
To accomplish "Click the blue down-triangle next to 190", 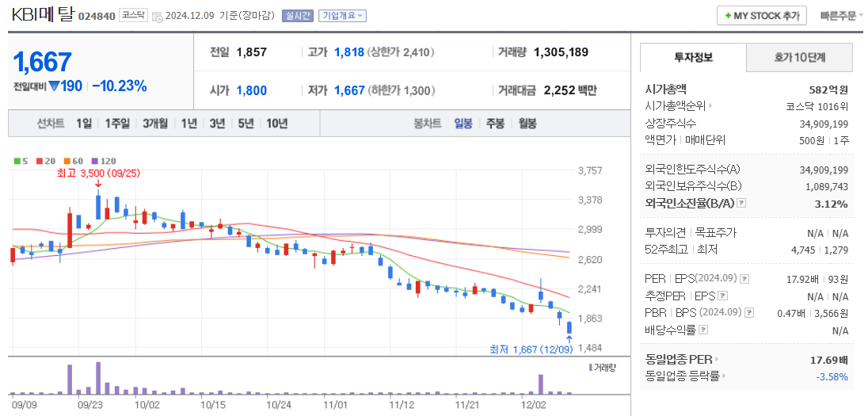I will 54,86.
